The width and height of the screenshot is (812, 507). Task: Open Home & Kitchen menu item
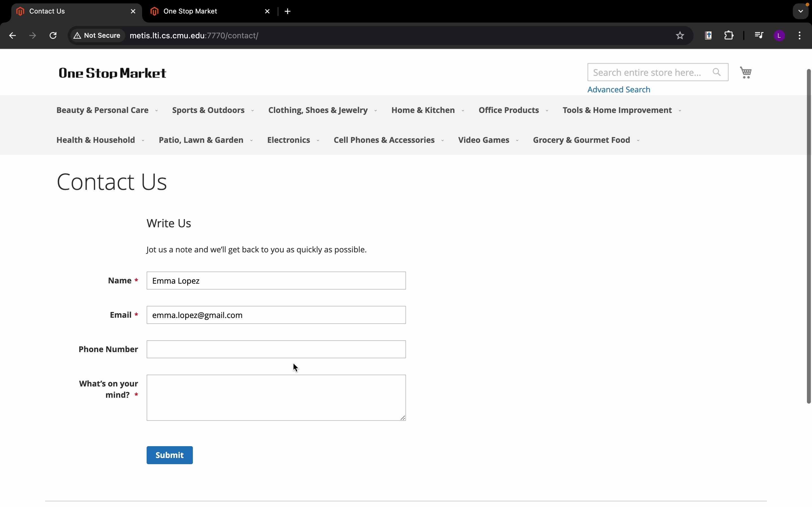423,110
